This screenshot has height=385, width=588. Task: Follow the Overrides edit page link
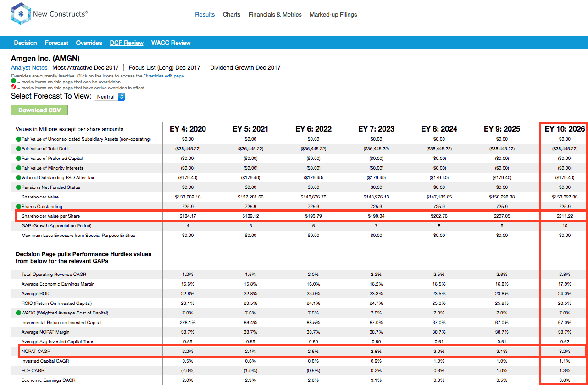point(164,76)
